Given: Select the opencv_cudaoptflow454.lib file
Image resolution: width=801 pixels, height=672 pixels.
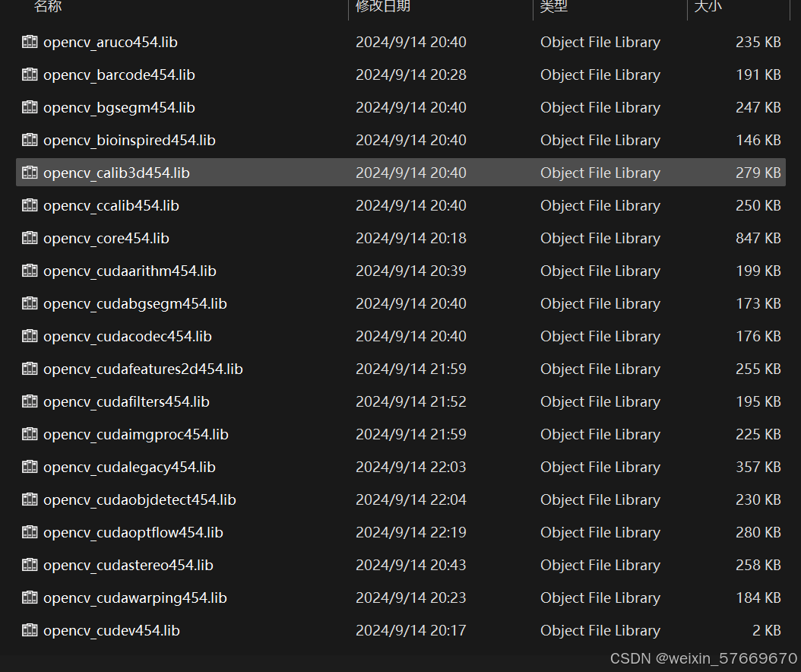Looking at the screenshot, I should (x=134, y=532).
